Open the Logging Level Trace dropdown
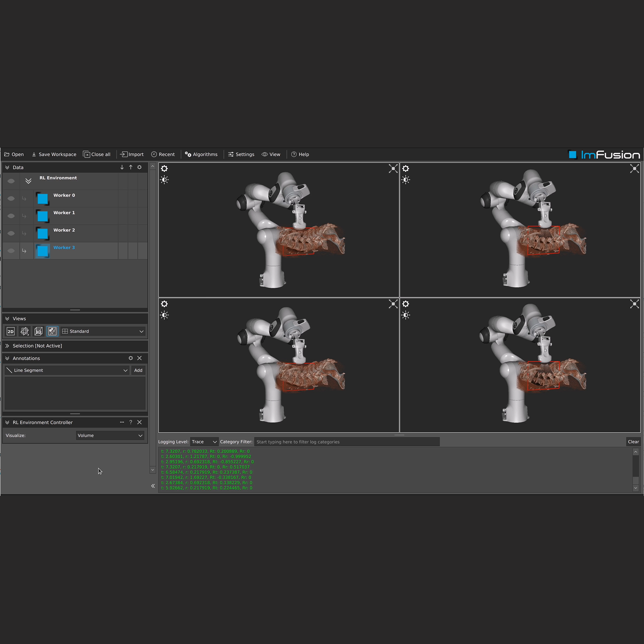This screenshot has height=644, width=644. (204, 442)
